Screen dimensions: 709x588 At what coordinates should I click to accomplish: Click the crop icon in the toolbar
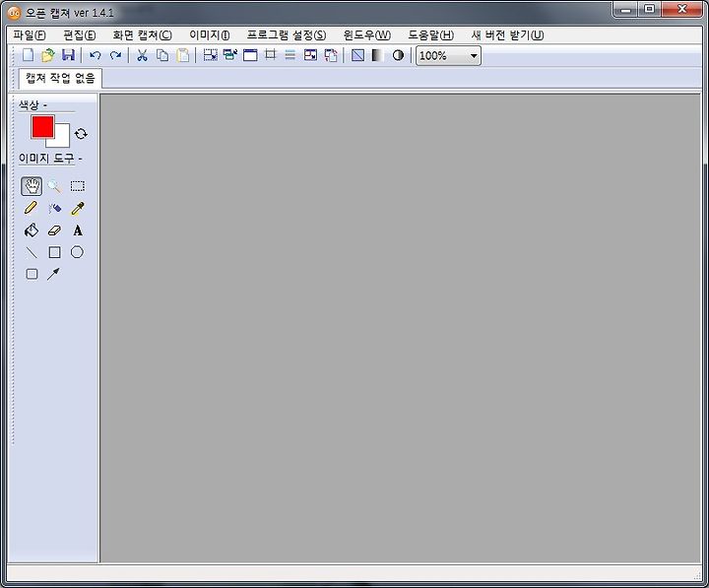pyautogui.click(x=270, y=55)
